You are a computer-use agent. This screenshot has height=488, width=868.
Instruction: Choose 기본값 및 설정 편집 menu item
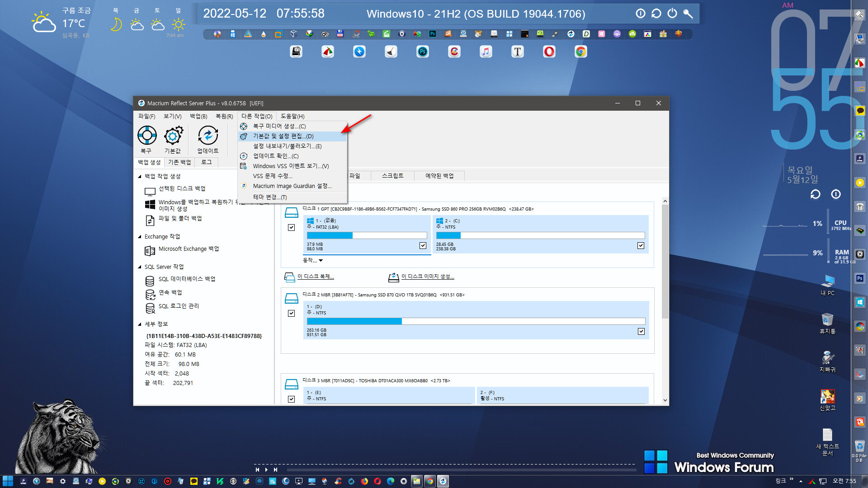click(x=292, y=136)
